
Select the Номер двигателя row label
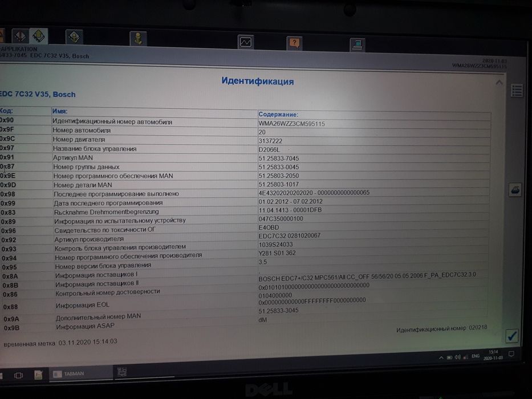(79, 140)
